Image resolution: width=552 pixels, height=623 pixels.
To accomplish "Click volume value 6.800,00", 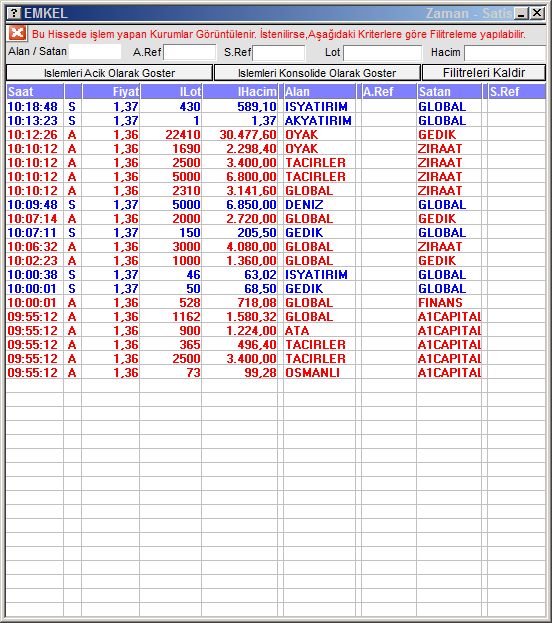I will pyautogui.click(x=252, y=177).
